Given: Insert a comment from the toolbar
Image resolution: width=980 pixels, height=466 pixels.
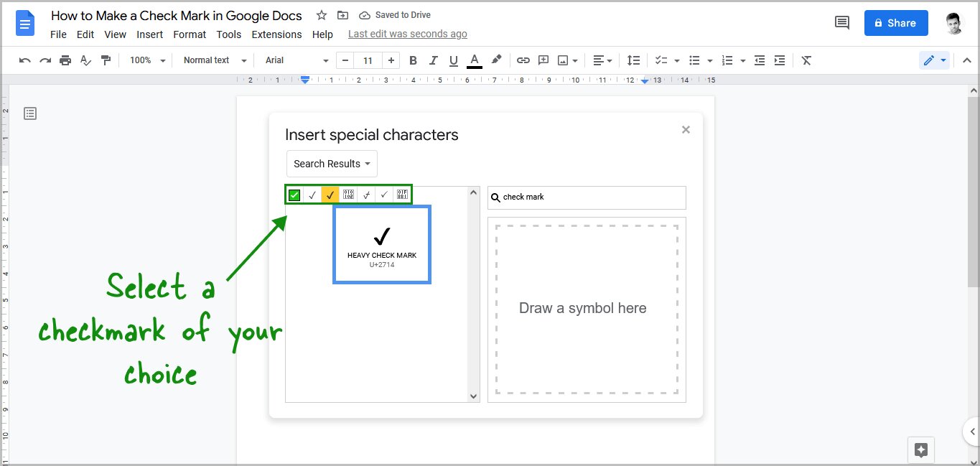Looking at the screenshot, I should click(x=543, y=60).
